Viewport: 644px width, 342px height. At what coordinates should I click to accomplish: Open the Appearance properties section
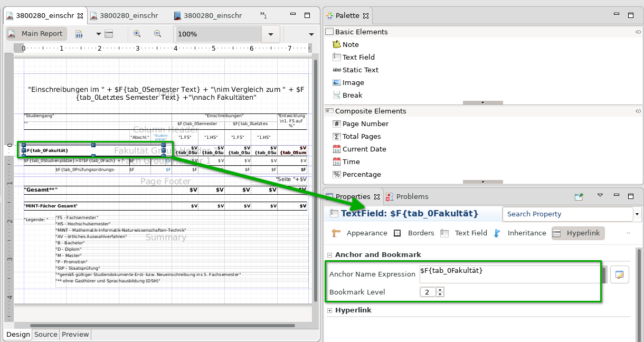360,233
